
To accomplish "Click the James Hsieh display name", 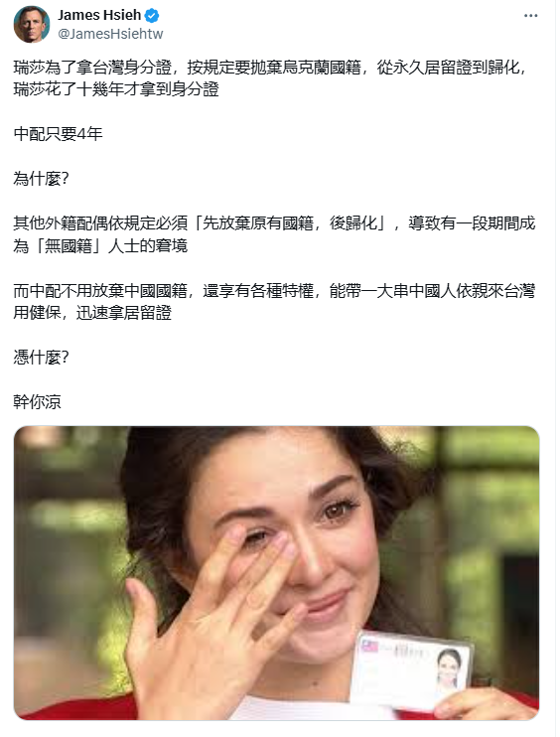I will [x=99, y=15].
